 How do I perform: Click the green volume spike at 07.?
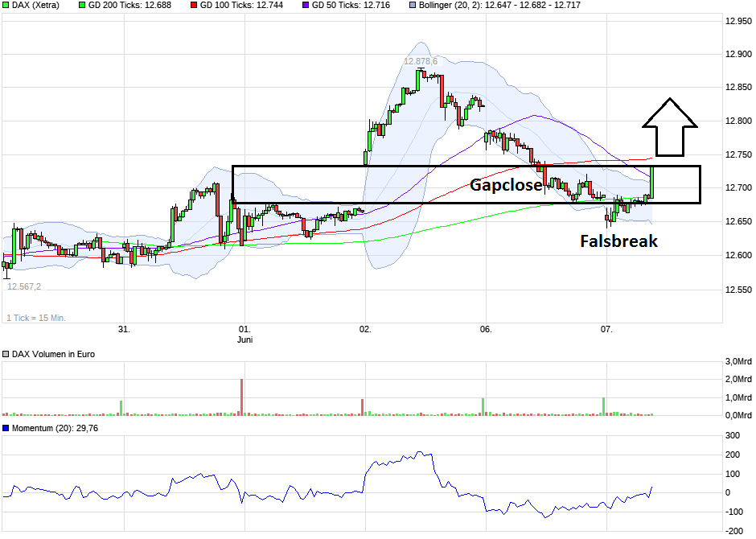point(603,406)
